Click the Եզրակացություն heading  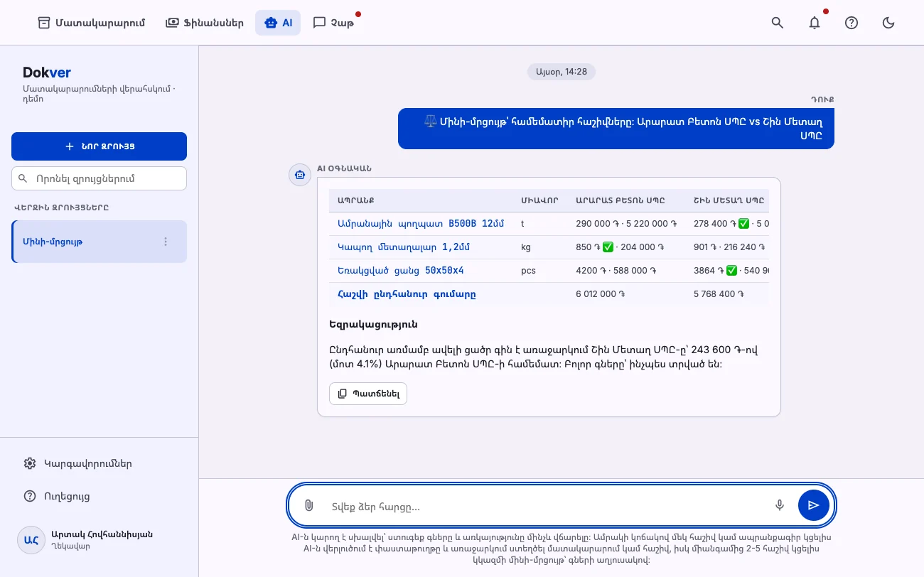[x=373, y=324]
